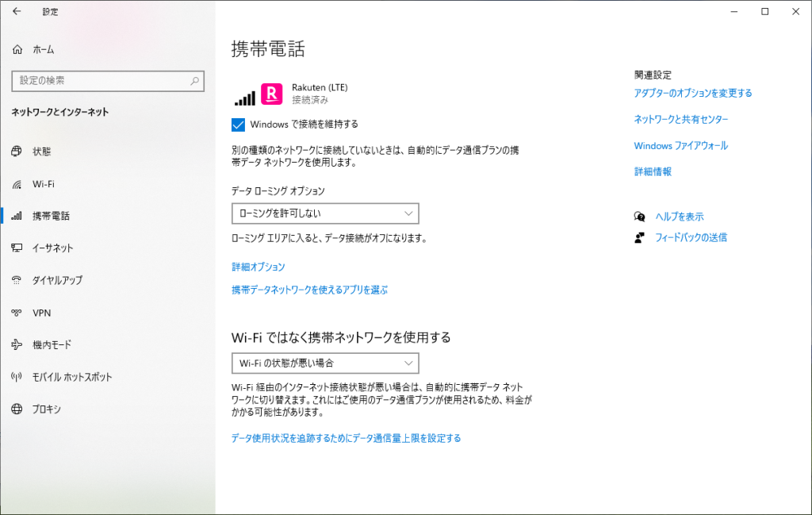Click the Wi-Fi sidebar icon
Viewport: 812px width, 515px height.
pos(17,184)
